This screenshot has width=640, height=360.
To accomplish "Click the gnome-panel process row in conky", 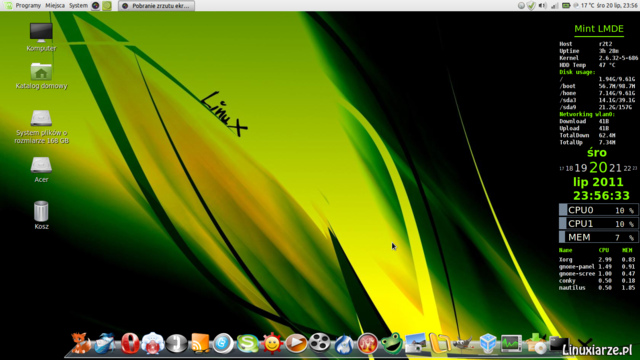I will [597, 267].
